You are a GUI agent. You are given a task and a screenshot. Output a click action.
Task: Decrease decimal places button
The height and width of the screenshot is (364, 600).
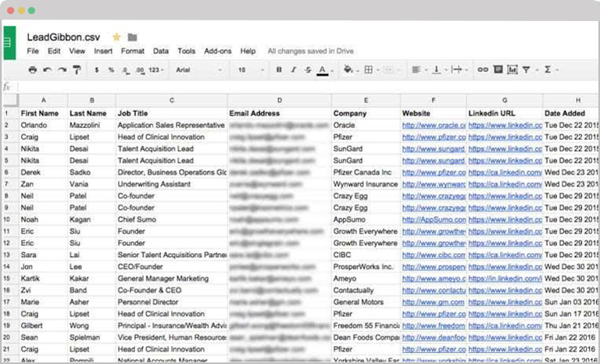(126, 70)
